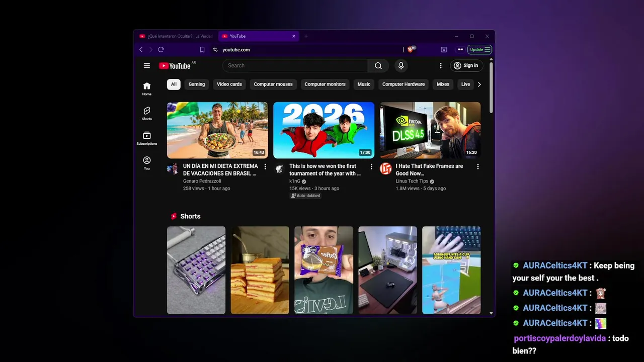The width and height of the screenshot is (644, 362).
Task: Select the All category chip
Action: click(174, 84)
